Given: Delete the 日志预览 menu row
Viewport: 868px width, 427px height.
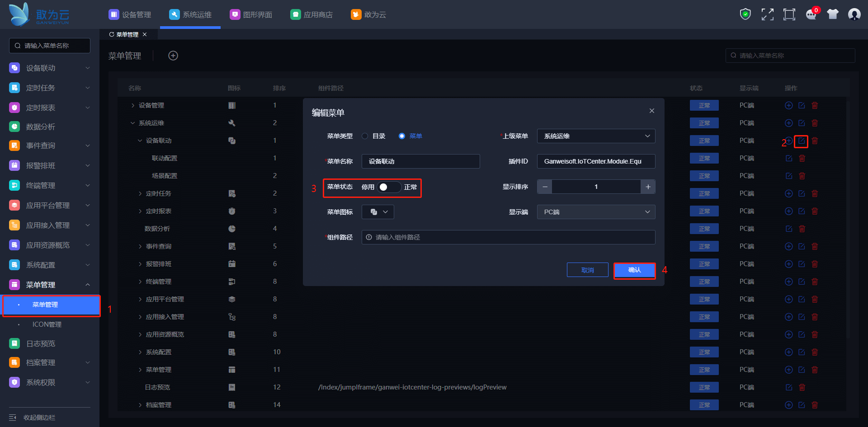Looking at the screenshot, I should coord(802,387).
